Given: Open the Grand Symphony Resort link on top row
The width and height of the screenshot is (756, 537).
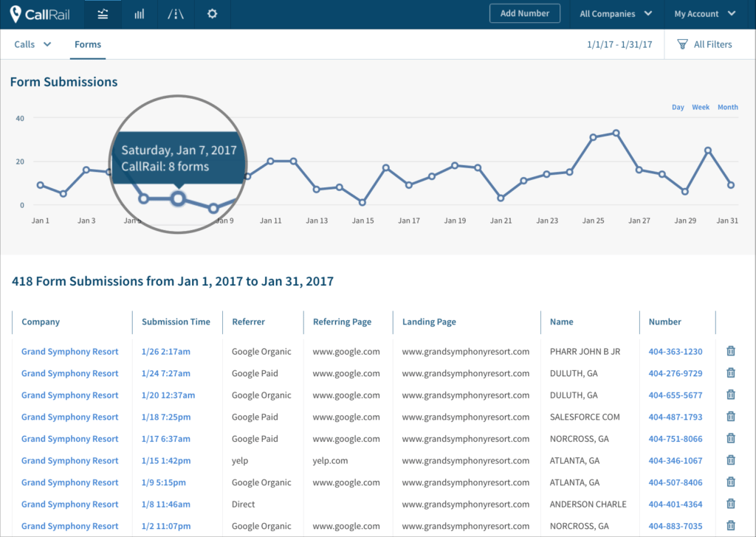Looking at the screenshot, I should point(69,351).
